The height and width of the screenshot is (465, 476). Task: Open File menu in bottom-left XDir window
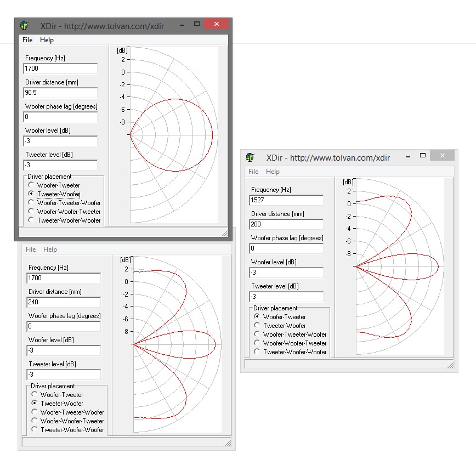pyautogui.click(x=31, y=249)
